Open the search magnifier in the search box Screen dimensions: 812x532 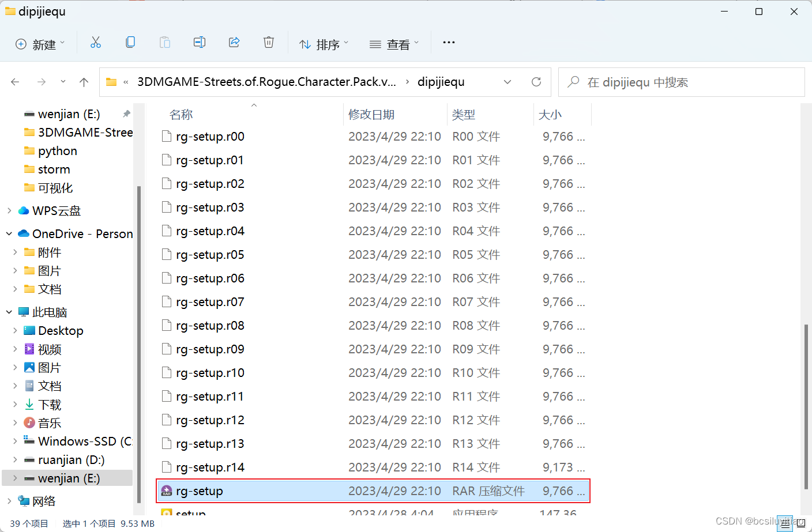point(573,82)
